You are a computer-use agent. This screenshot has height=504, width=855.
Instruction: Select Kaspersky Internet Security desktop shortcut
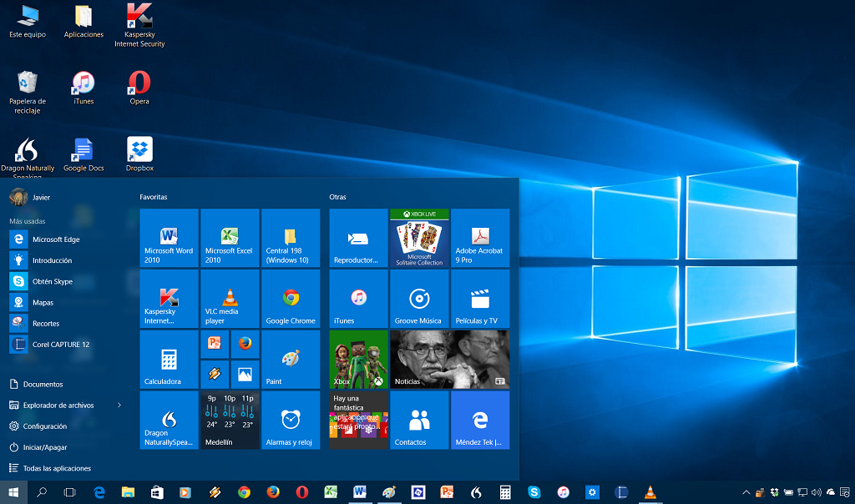(139, 26)
